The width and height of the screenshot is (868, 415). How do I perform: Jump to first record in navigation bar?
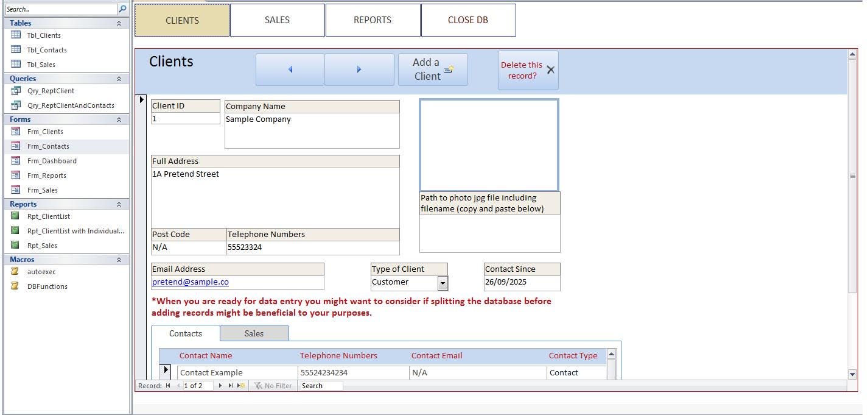click(168, 386)
